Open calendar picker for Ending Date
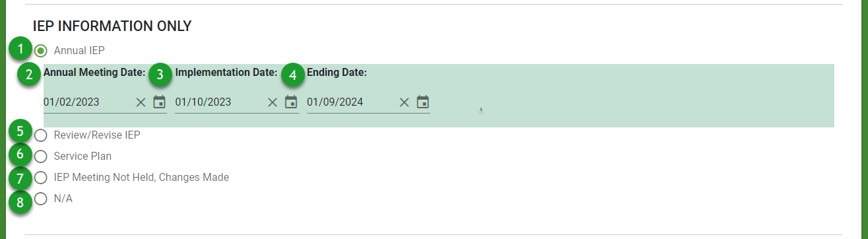The width and height of the screenshot is (868, 239). (423, 102)
